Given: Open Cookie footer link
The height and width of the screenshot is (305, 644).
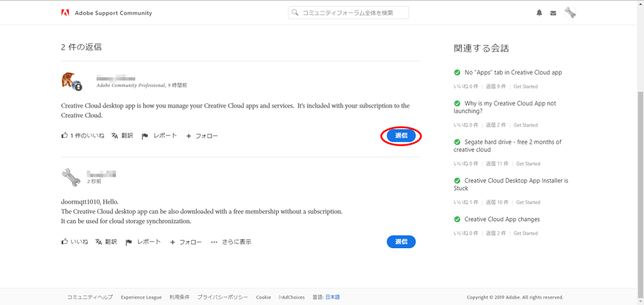Looking at the screenshot, I should pos(263,297).
